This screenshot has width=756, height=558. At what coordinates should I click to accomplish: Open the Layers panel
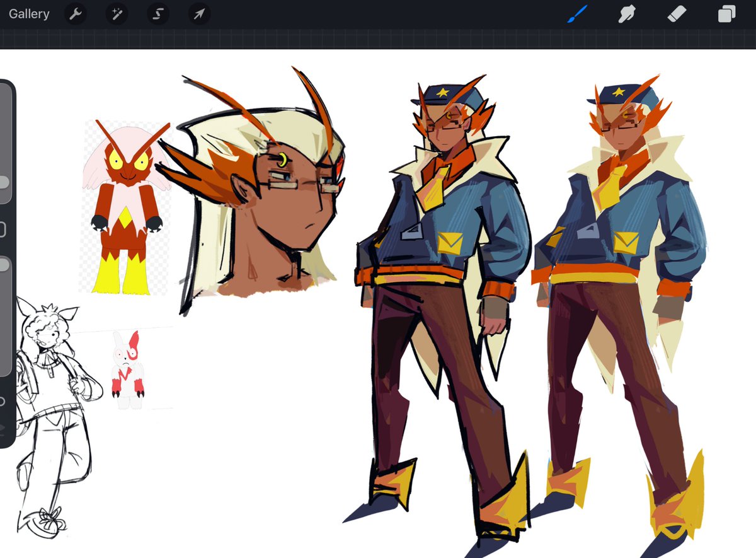coord(726,14)
